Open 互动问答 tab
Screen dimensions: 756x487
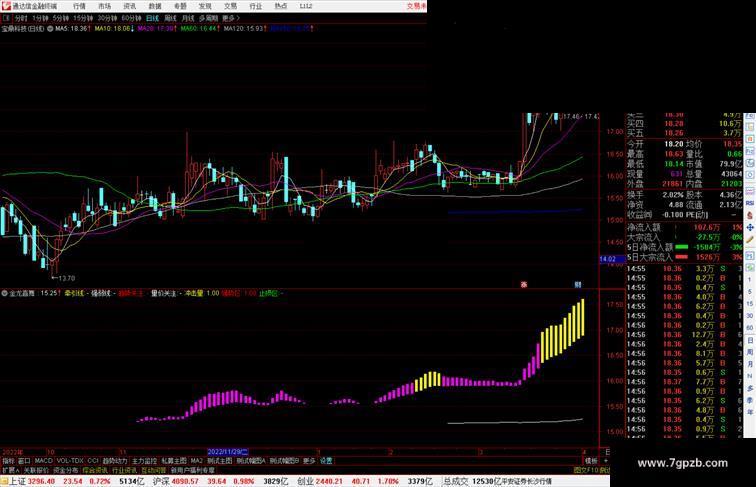(x=154, y=470)
